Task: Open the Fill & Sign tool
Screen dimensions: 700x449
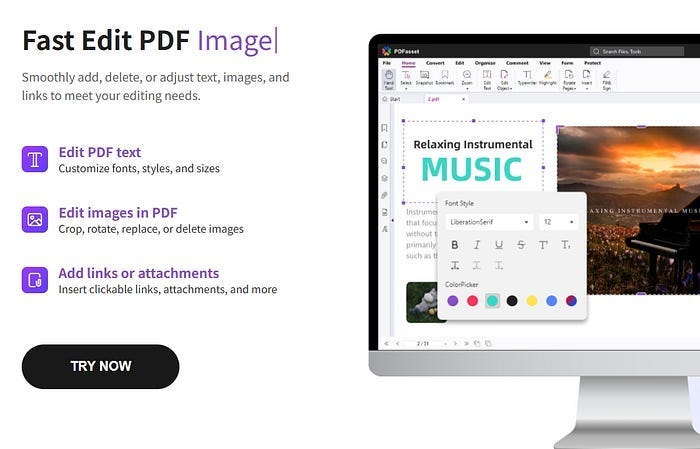Action: click(607, 80)
